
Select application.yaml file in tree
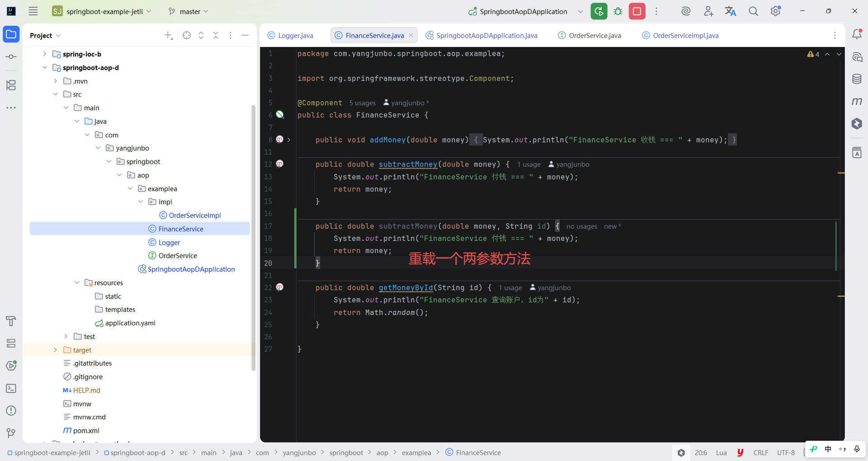pyautogui.click(x=125, y=323)
